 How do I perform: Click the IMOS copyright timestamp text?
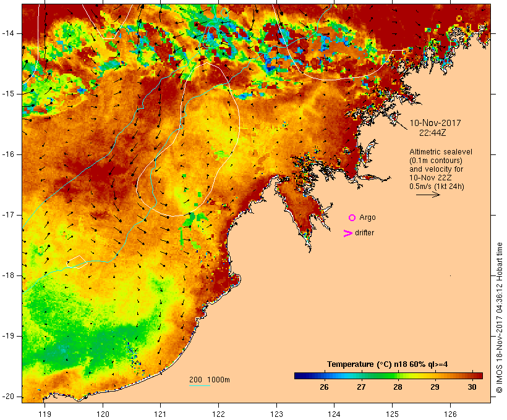(x=500, y=318)
